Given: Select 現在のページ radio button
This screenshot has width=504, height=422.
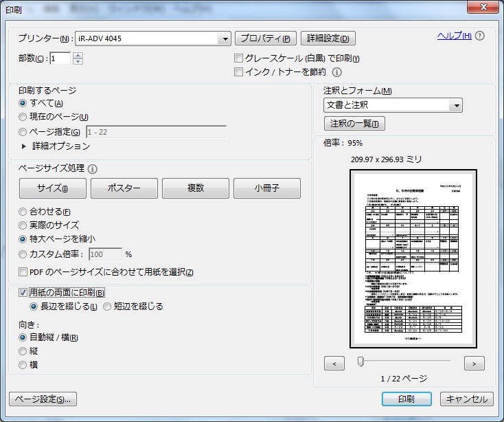Looking at the screenshot, I should (x=23, y=118).
